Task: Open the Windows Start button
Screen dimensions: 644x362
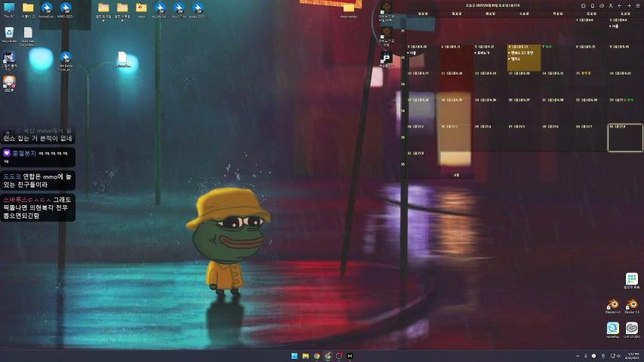Action: (x=294, y=356)
